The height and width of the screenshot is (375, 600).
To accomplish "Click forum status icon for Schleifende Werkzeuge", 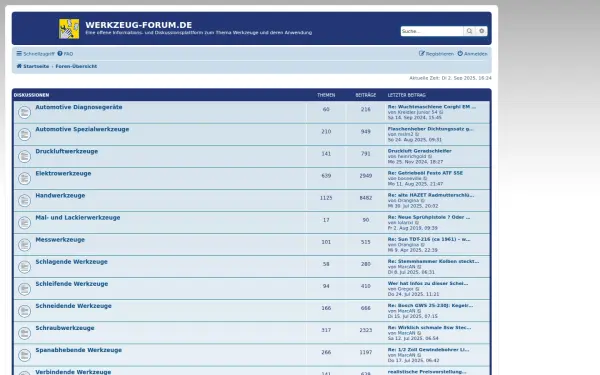I will point(24,289).
